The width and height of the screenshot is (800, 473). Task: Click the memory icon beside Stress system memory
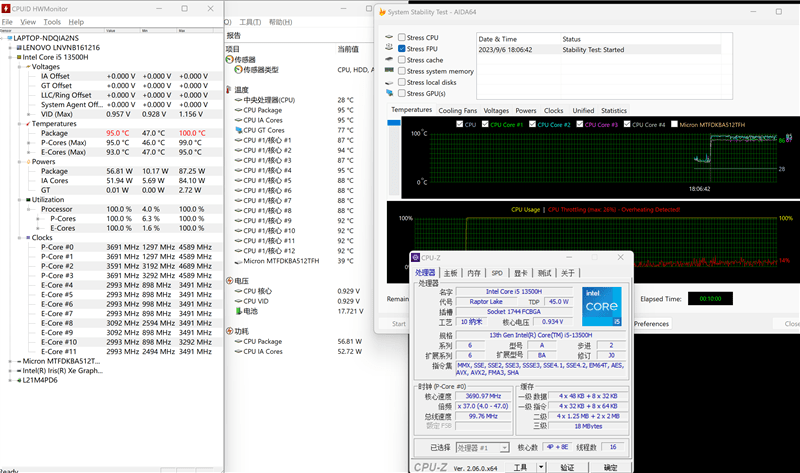pyautogui.click(x=389, y=70)
